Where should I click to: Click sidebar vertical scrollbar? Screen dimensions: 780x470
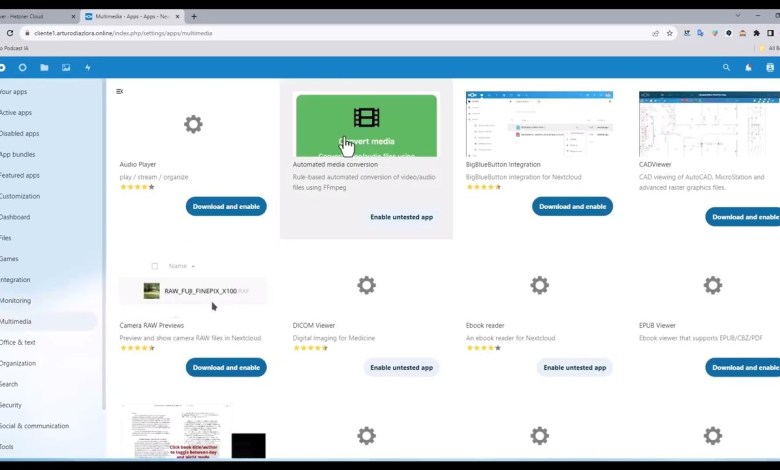click(x=103, y=244)
